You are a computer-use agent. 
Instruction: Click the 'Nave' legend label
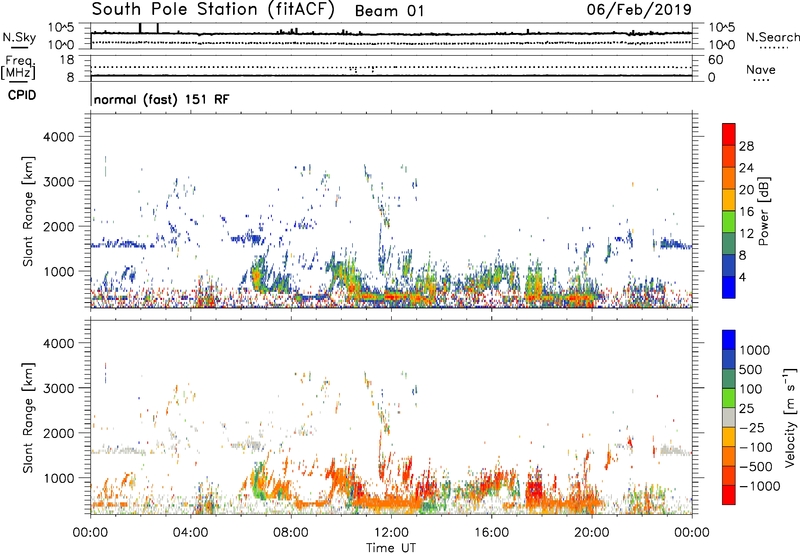click(761, 69)
